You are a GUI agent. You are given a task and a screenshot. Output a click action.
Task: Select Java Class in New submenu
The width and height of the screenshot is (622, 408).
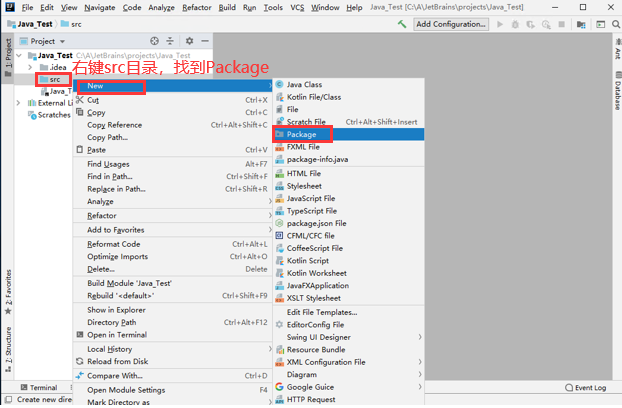point(348,84)
